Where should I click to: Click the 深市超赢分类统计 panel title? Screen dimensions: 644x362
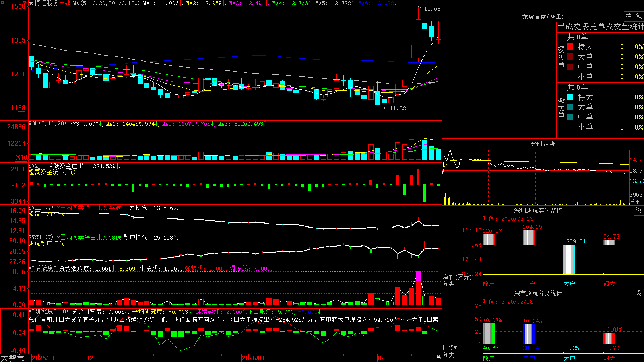point(538,293)
